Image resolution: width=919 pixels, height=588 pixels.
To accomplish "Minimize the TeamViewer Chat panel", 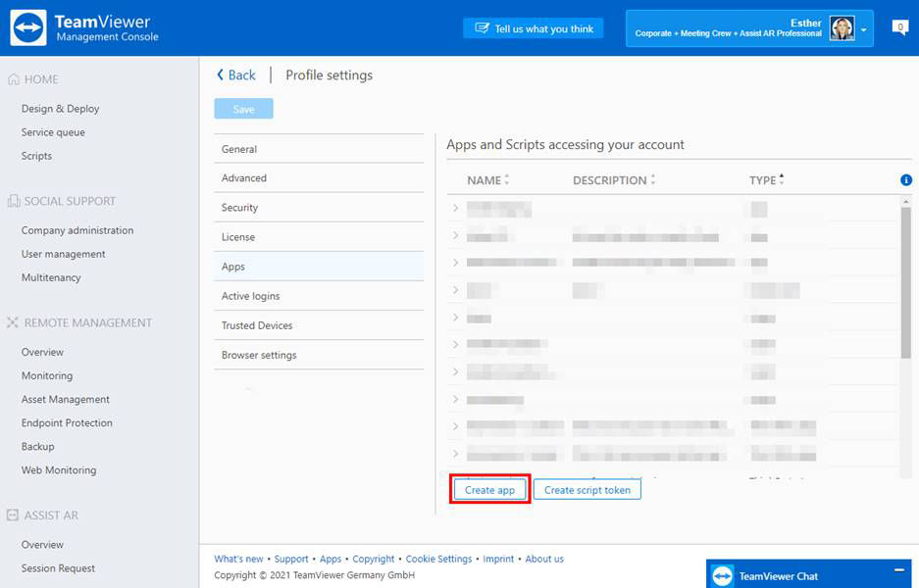I will [x=899, y=570].
